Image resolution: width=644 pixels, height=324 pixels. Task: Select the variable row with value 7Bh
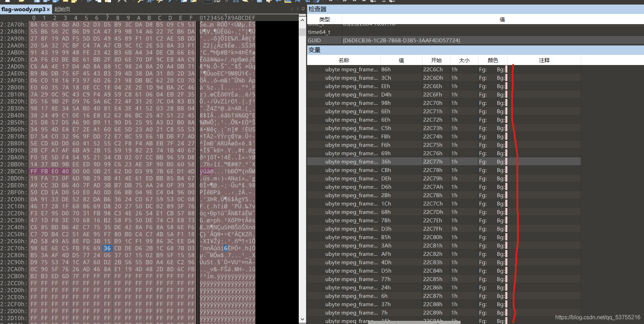(444, 221)
